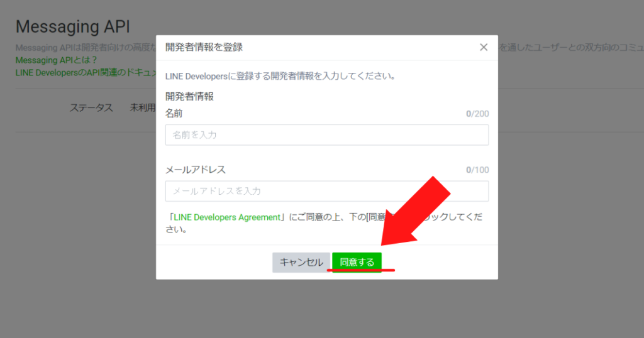Click the green 同意する agree button
This screenshot has width=644, height=338.
point(357,262)
